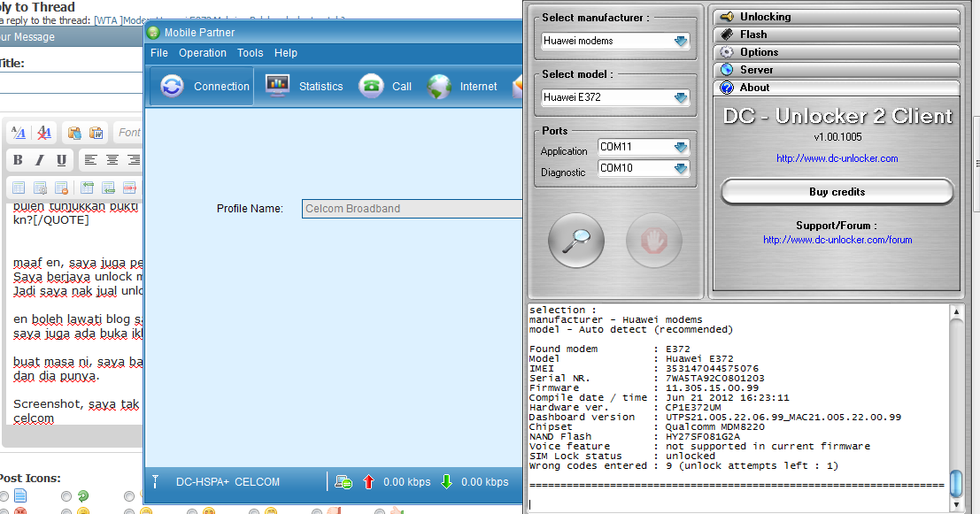Click the download speed 0.00 kbps value
The width and height of the screenshot is (980, 514).
tap(485, 482)
